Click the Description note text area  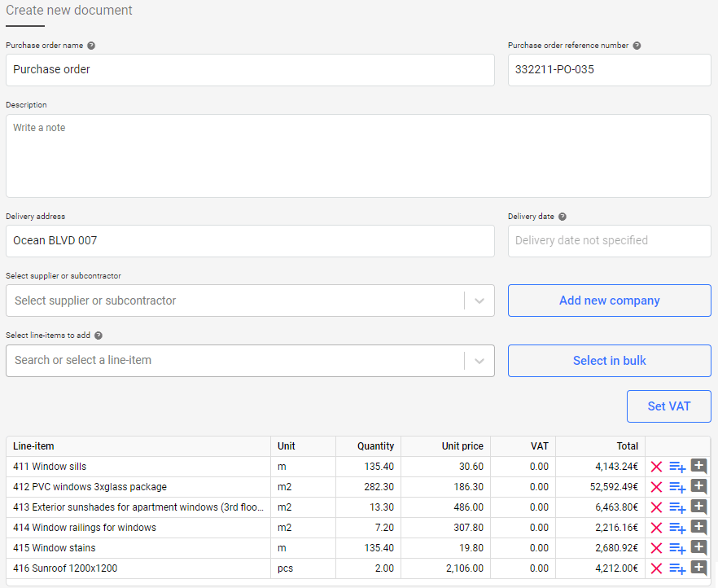pos(358,156)
